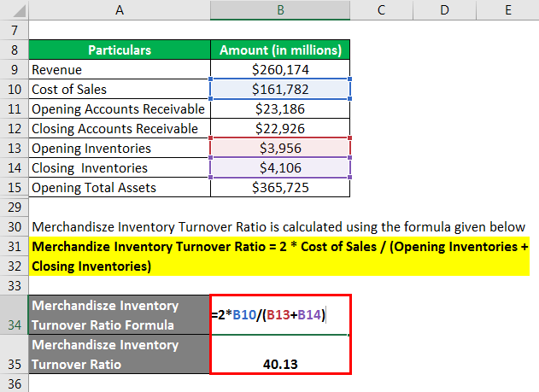The height and width of the screenshot is (392, 539).
Task: Select row 10 header
Action: pos(14,89)
